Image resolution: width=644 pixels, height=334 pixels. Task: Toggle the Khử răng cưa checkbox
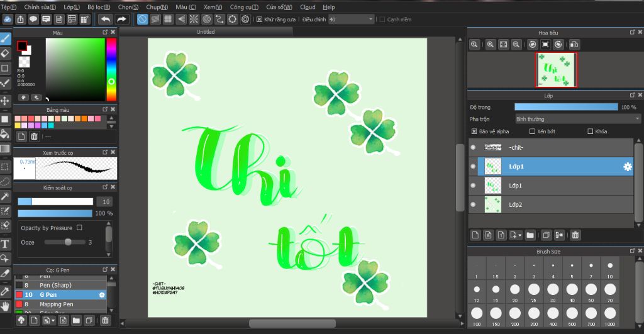click(x=259, y=19)
